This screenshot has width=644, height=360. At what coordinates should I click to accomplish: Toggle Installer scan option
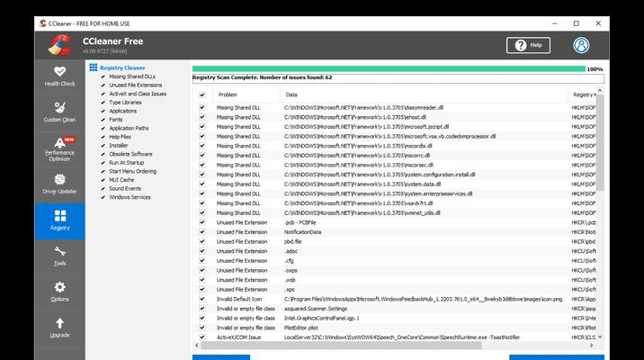tap(103, 146)
